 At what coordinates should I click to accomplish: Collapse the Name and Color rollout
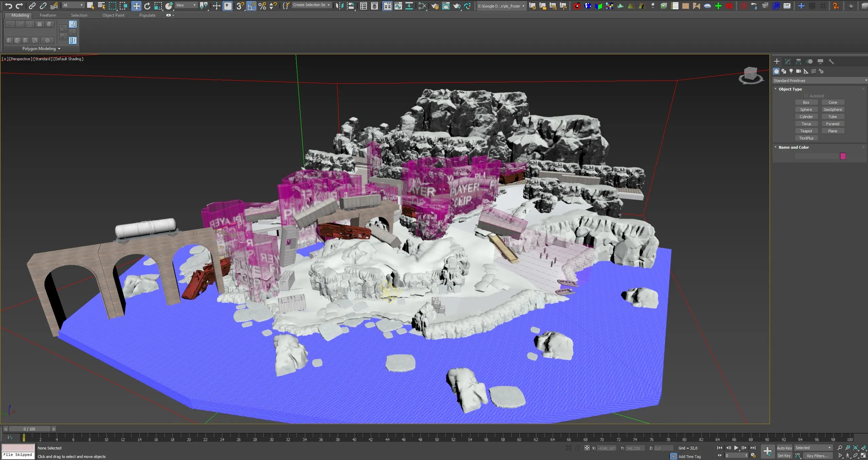click(794, 147)
